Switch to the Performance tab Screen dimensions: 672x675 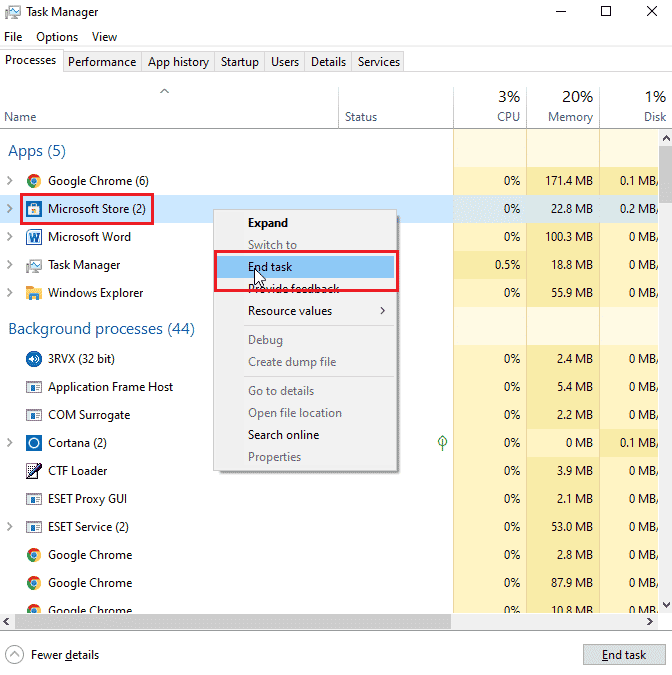[102, 62]
